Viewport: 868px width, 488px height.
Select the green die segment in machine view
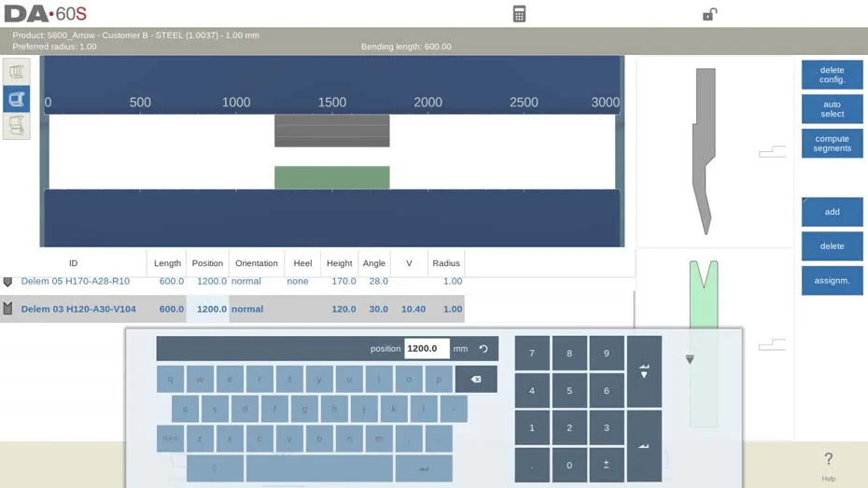(332, 177)
